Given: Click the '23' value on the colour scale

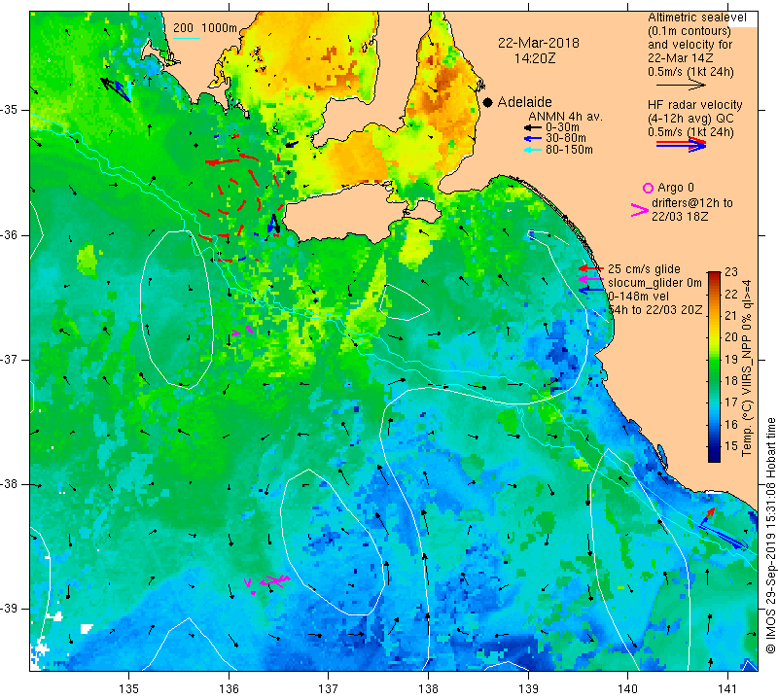Looking at the screenshot, I should click(x=731, y=272).
